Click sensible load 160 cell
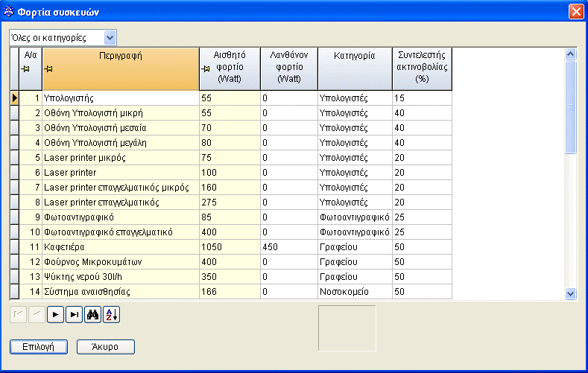 pos(230,188)
